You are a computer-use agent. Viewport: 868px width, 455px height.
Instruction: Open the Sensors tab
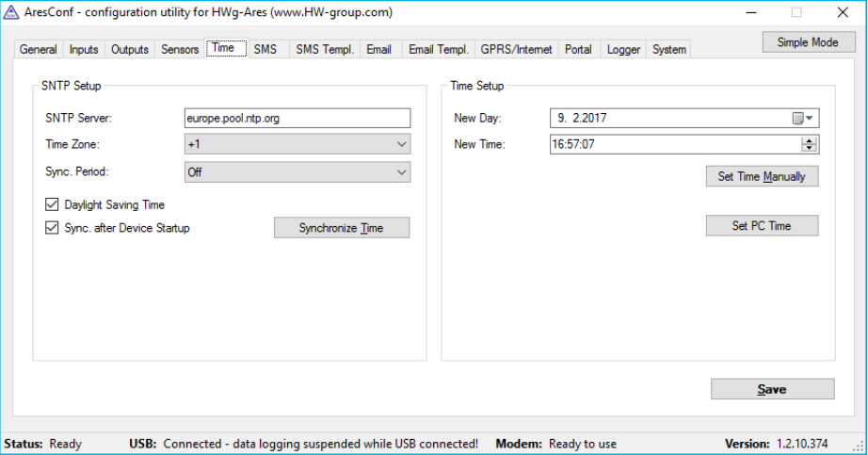(180, 50)
